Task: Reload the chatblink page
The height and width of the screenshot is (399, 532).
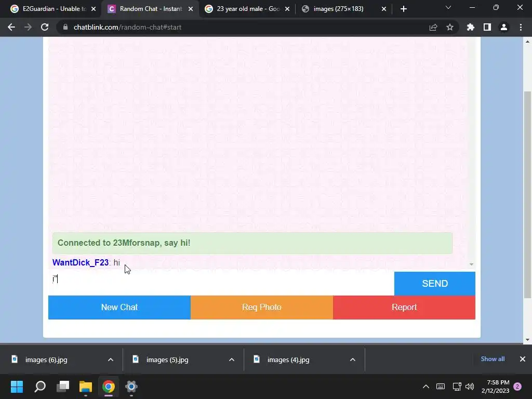Action: 45,27
